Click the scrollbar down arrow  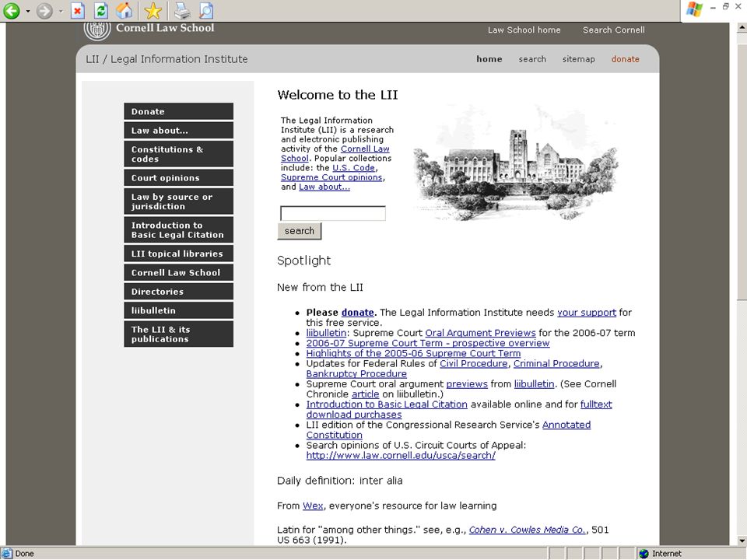pos(742,541)
